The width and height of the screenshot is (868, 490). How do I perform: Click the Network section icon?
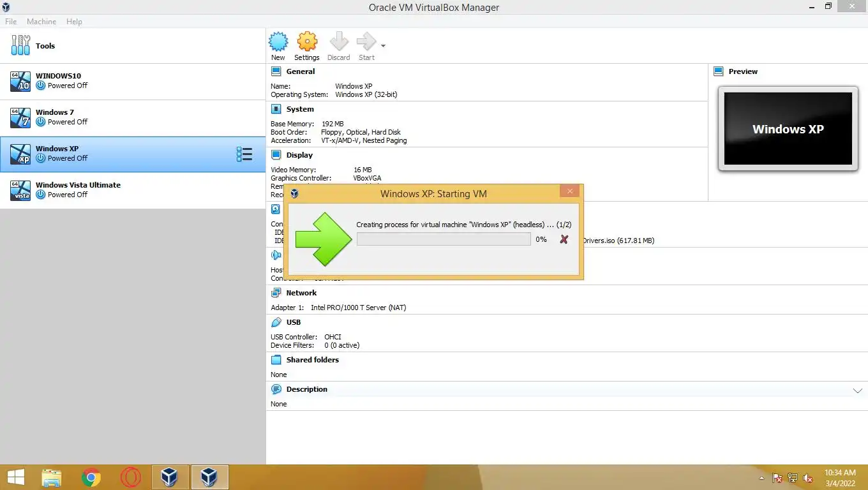(276, 293)
